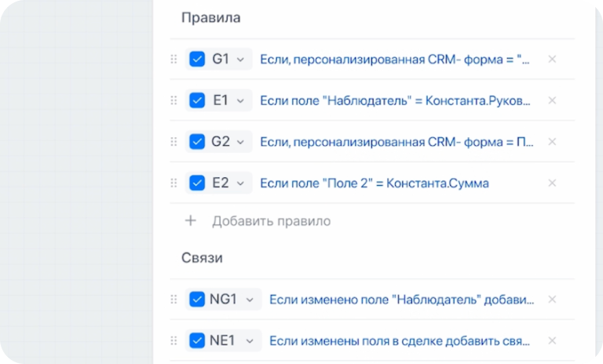Expand the G1 dropdown chevron
The image size is (603, 364).
pos(240,60)
